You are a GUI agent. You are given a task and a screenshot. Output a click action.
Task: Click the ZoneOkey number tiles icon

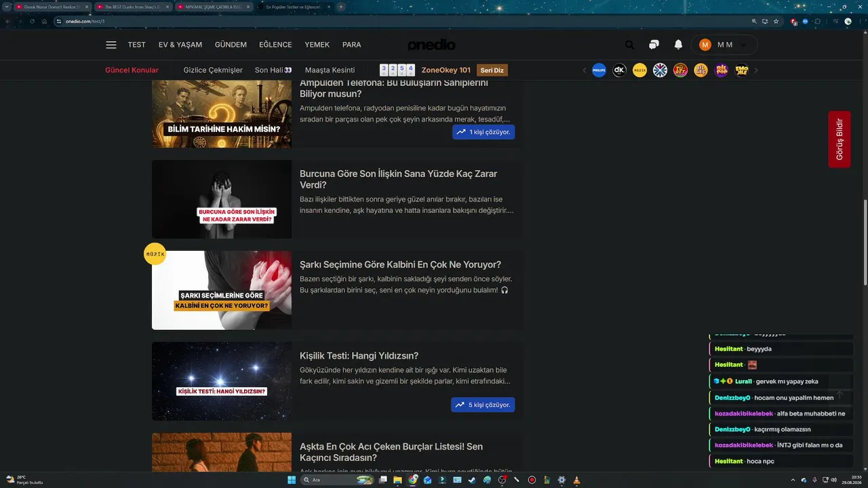(397, 70)
